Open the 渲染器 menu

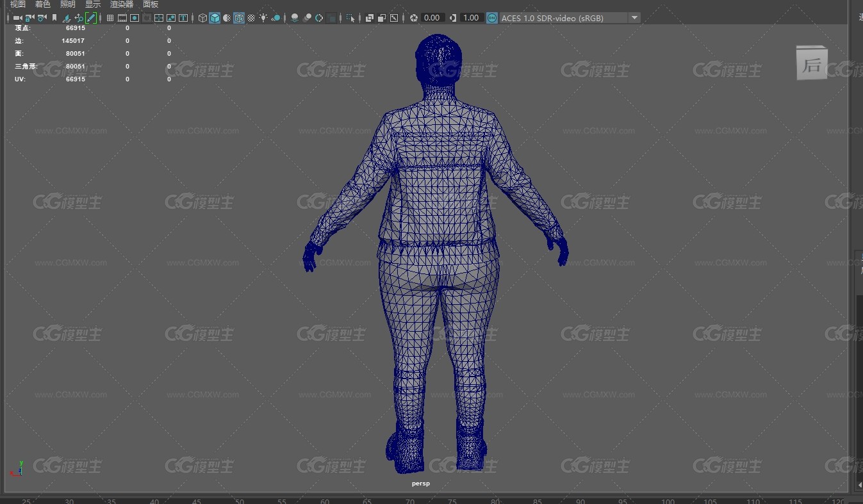[122, 4]
